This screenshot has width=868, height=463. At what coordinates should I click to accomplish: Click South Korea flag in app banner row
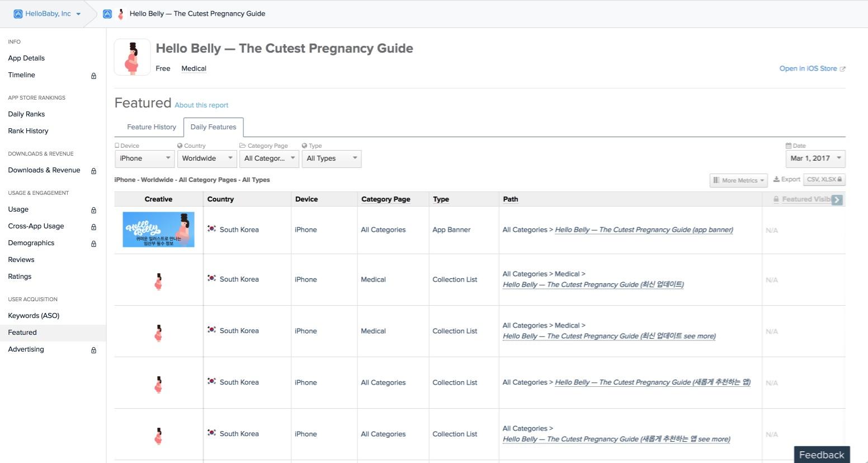(x=211, y=229)
